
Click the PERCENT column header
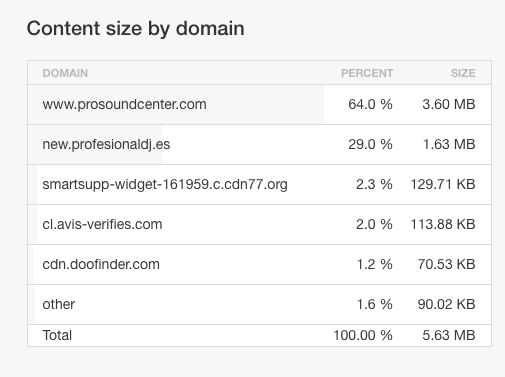(x=367, y=73)
